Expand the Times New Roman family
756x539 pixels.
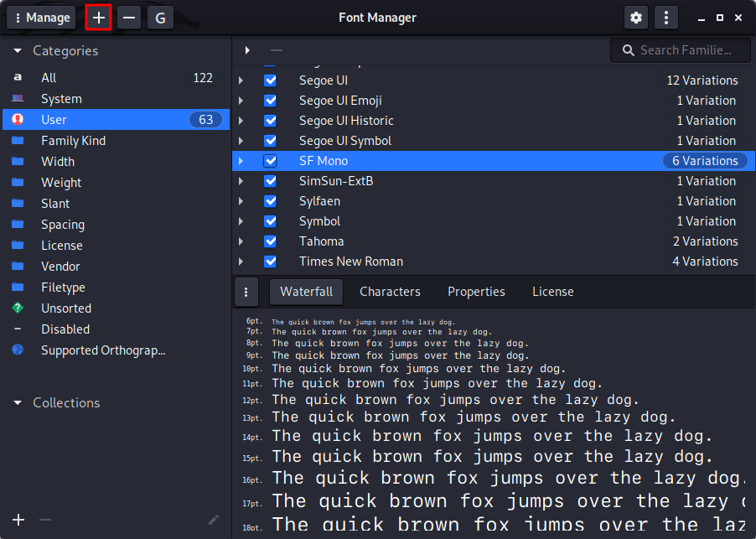(241, 262)
